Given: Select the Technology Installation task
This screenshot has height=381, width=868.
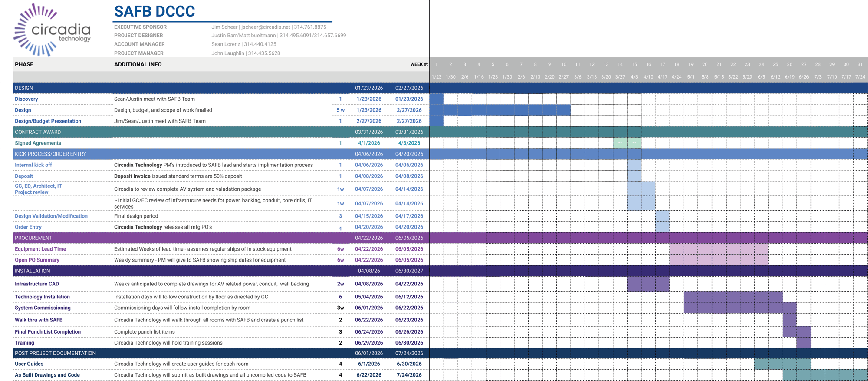Looking at the screenshot, I should point(42,297).
